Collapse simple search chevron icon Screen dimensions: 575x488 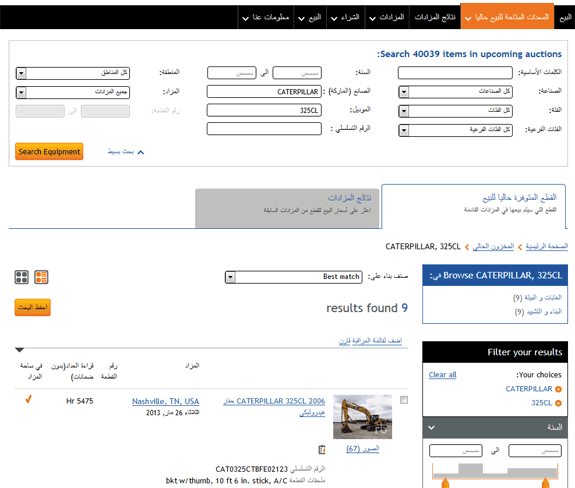[x=141, y=152]
